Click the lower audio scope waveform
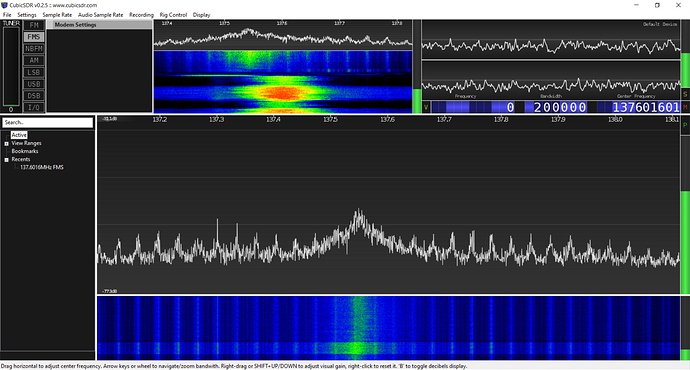Image resolution: width=690 pixels, height=370 pixels. [551, 85]
